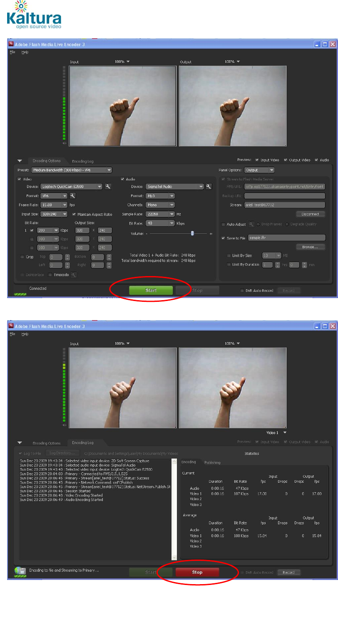Open the Publishing statistics tab
Viewport: 338px width, 644px height.
click(212, 462)
